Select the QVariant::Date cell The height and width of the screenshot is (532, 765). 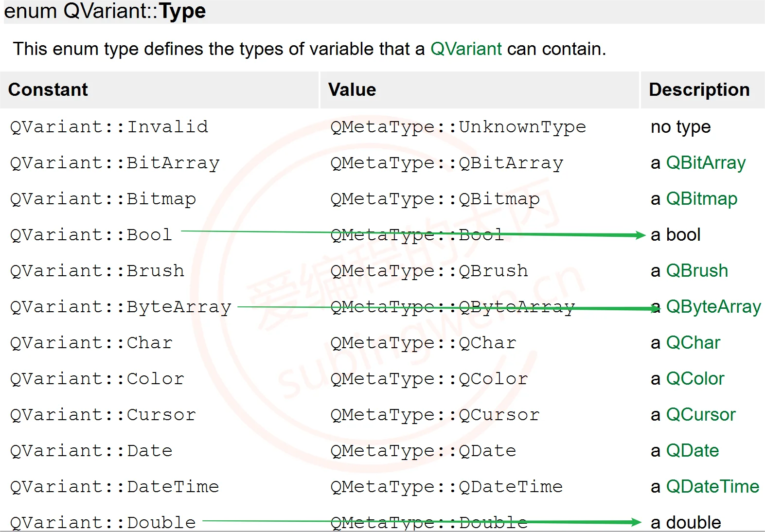(91, 451)
